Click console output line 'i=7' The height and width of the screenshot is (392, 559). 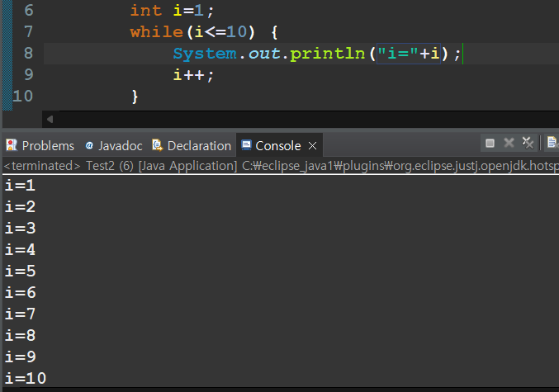click(20, 314)
